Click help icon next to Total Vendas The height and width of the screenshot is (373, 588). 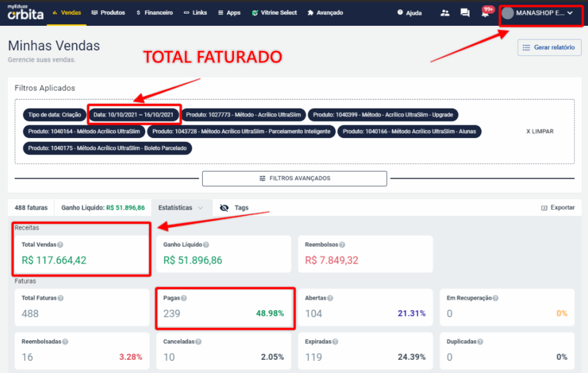pyautogui.click(x=60, y=245)
